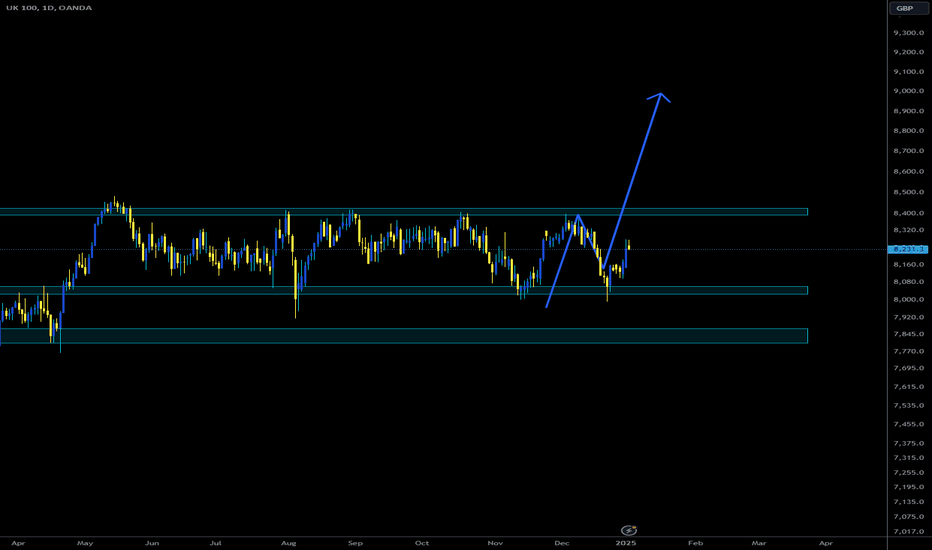Click the Sep label on time axis
The height and width of the screenshot is (550, 932).
point(355,543)
